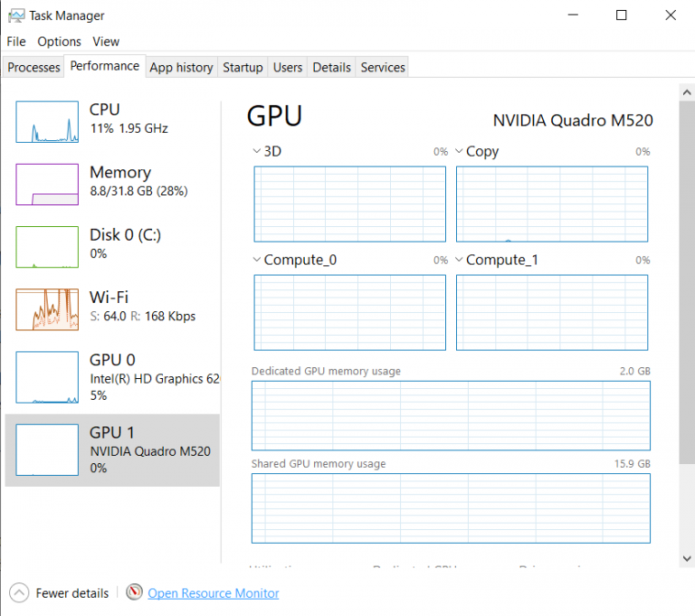Screen dimensions: 695x616
Task: Click the Task Manager app icon in title bar
Action: (16, 15)
